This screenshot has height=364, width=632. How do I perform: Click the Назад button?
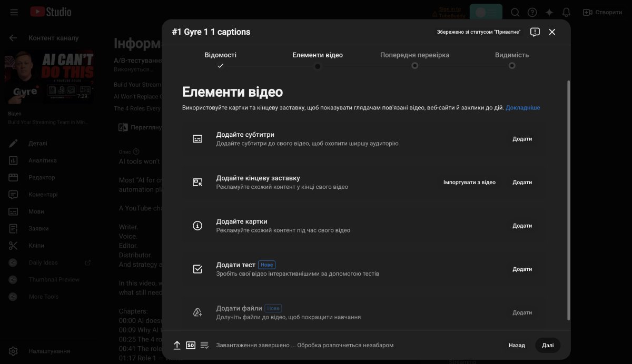tap(517, 346)
